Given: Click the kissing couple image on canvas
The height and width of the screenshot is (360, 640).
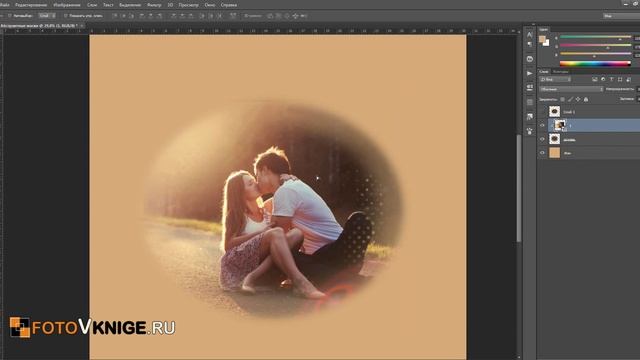Looking at the screenshot, I should click(x=273, y=210).
